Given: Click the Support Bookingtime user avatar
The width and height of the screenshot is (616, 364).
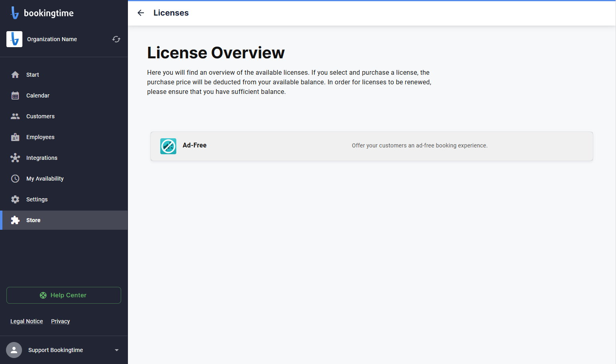Looking at the screenshot, I should tap(14, 350).
